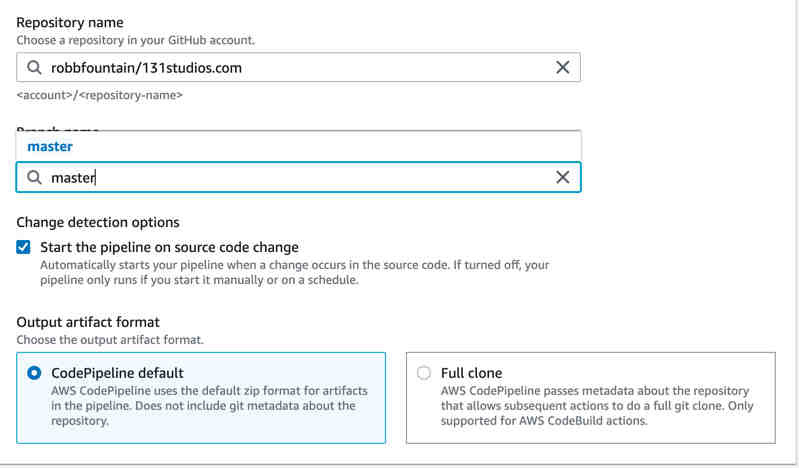
Task: Clear the branch name with the X icon
Action: 562,177
